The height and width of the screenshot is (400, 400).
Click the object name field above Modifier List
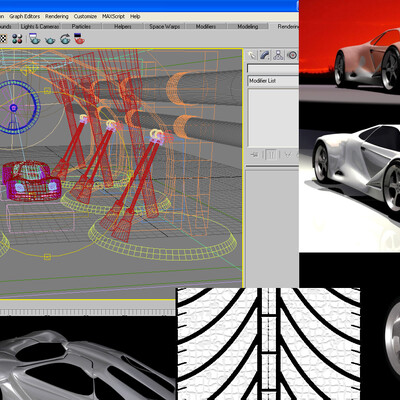pyautogui.click(x=273, y=69)
